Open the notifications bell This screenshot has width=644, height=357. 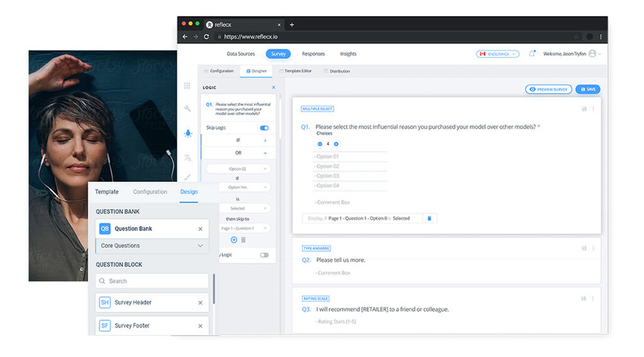click(531, 54)
